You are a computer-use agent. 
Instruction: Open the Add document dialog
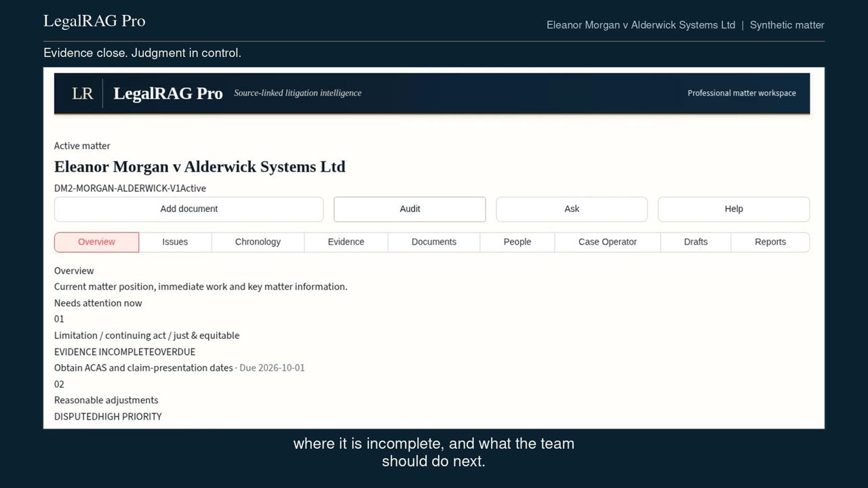[x=189, y=209]
